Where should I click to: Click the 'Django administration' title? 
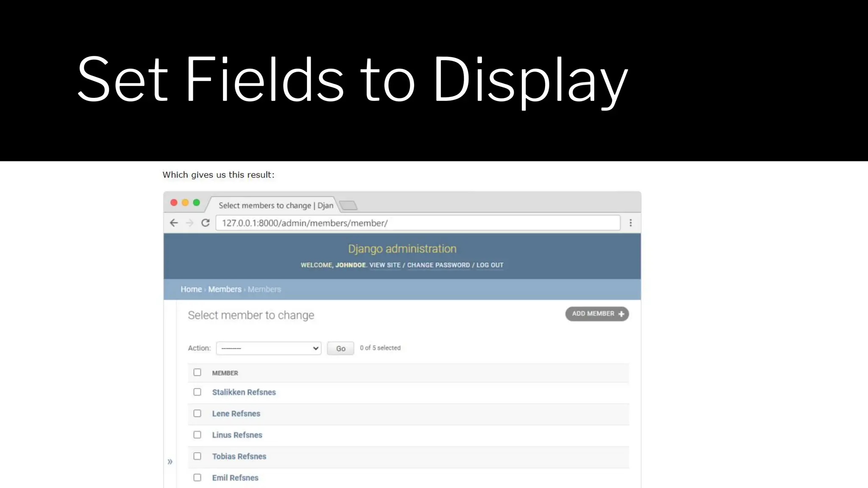[x=402, y=249]
